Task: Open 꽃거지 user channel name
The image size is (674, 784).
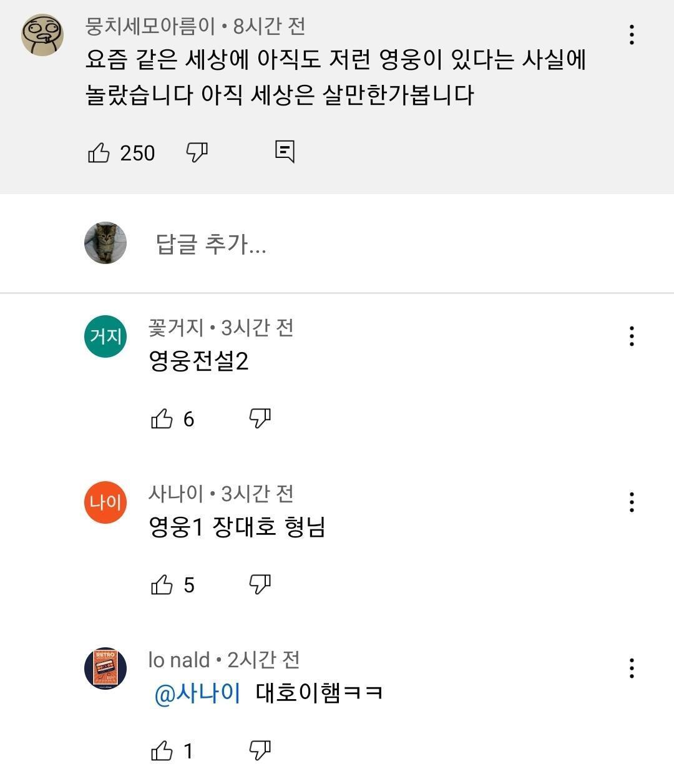Action: pyautogui.click(x=176, y=328)
